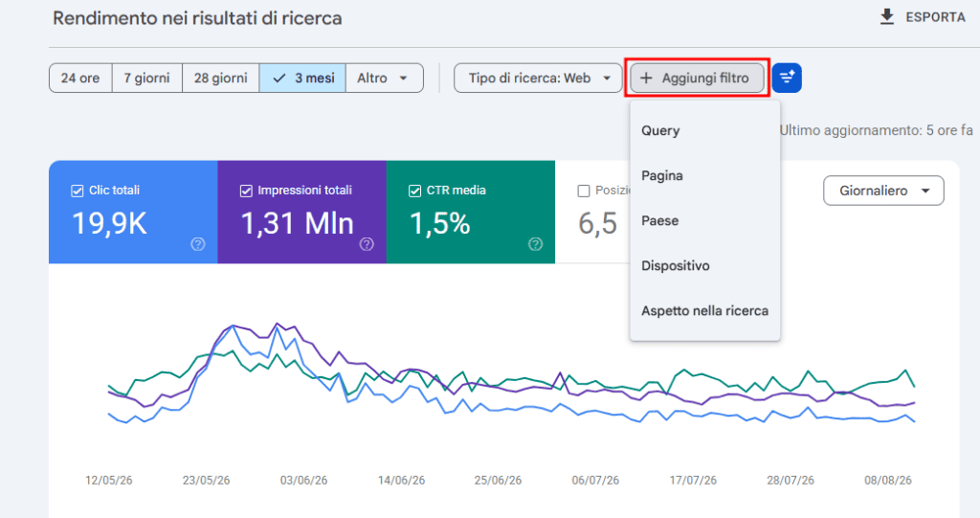Expand the Altro date range dropdown

pos(385,79)
